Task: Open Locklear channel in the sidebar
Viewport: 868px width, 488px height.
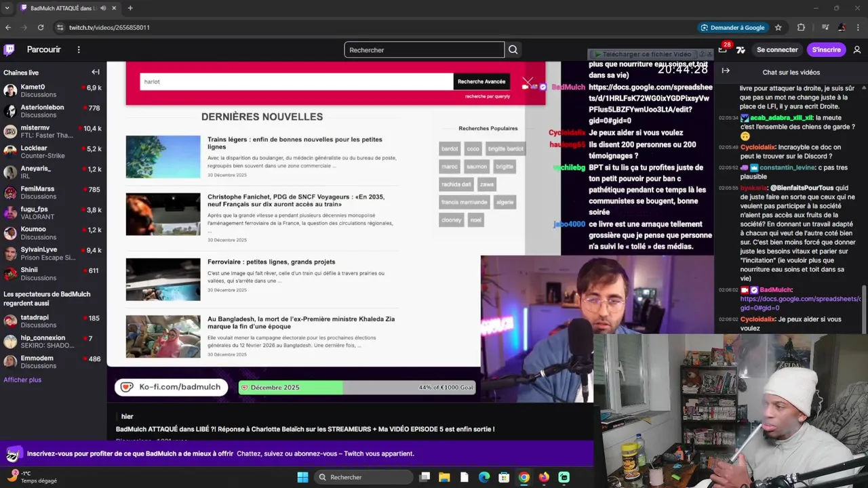Action: (x=53, y=152)
